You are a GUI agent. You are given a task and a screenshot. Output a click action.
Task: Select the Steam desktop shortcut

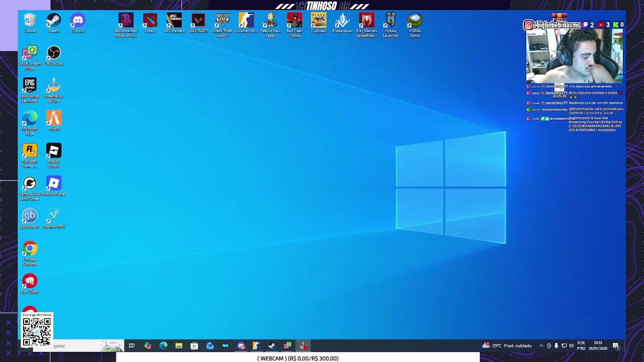tap(54, 23)
